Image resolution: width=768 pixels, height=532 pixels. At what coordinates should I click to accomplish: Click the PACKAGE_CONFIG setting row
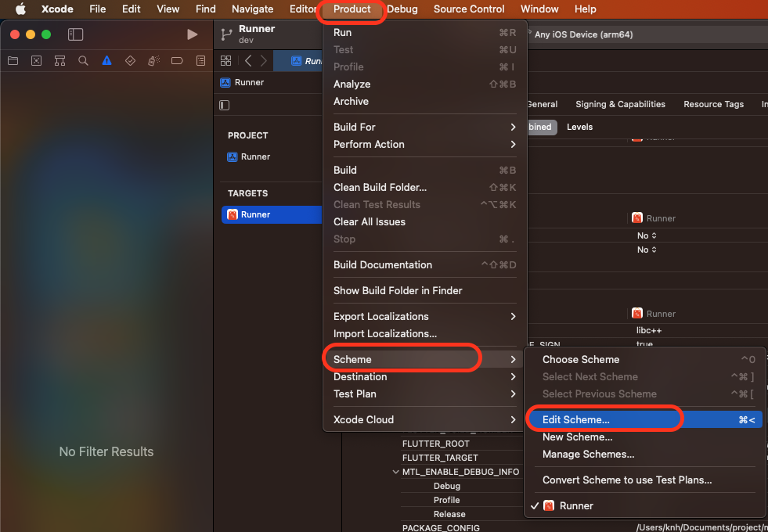tap(441, 528)
